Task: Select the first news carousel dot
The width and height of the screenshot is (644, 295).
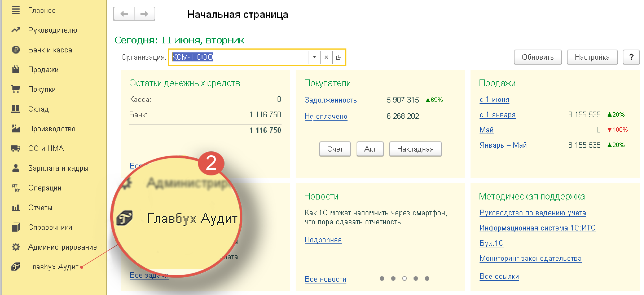Action: coord(382,278)
